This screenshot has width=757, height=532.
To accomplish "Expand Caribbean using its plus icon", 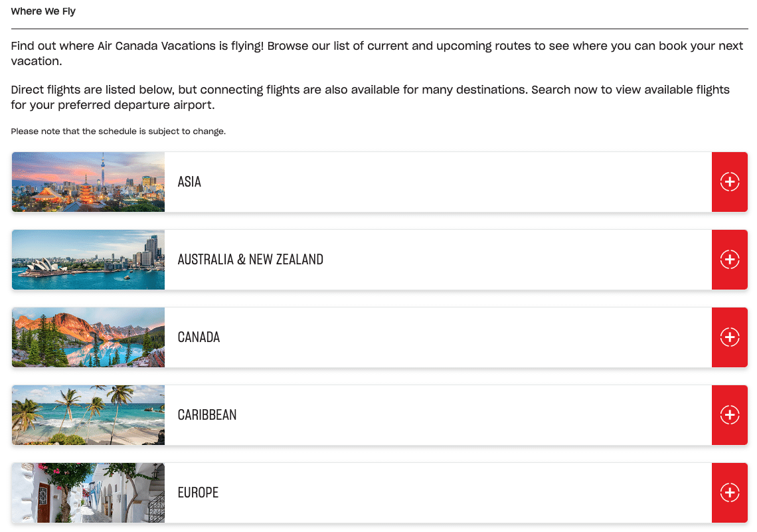I will coord(729,415).
